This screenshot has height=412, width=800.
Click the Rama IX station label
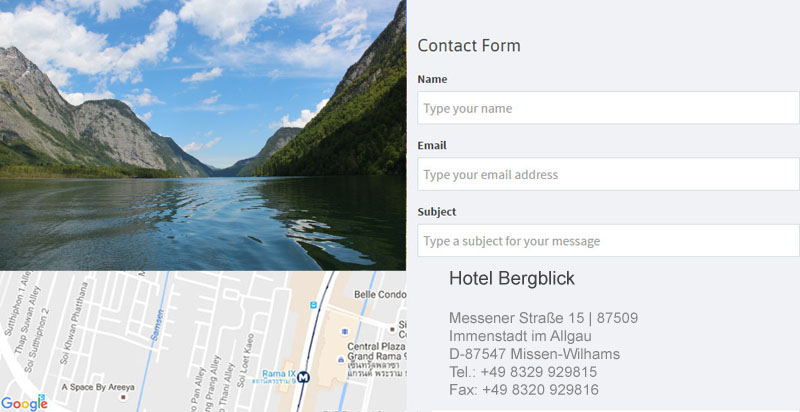[279, 374]
